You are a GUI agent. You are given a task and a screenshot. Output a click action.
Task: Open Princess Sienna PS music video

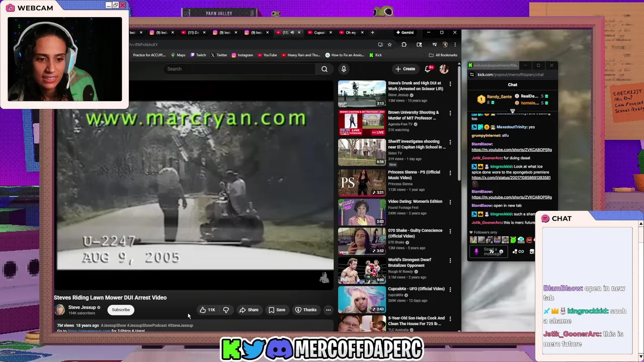362,183
